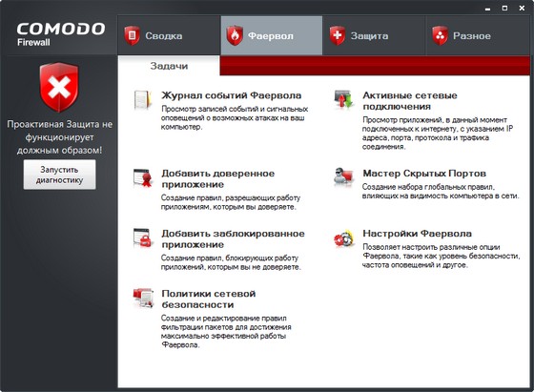This screenshot has width=534, height=392.
Task: Open Политики сетевой безопасности link
Action: click(x=209, y=299)
